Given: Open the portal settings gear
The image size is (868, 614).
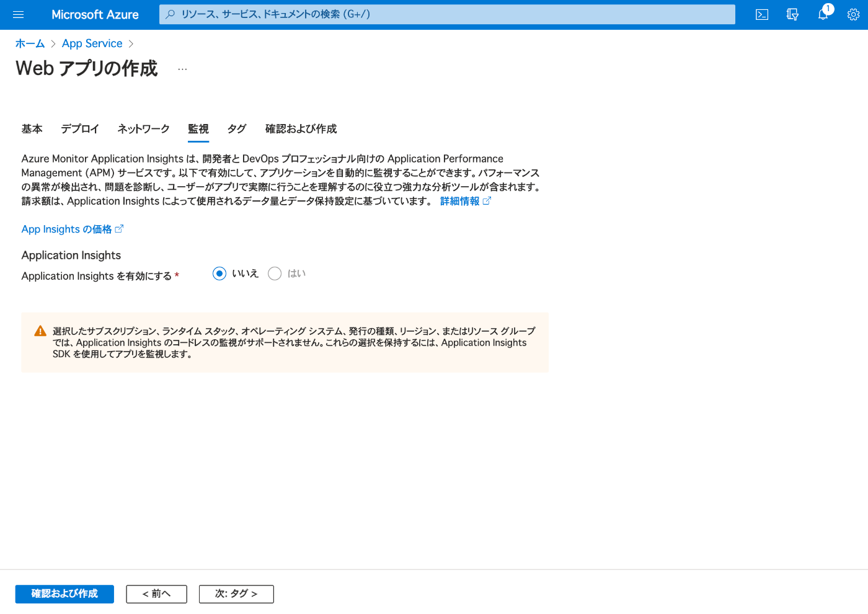Looking at the screenshot, I should [854, 14].
